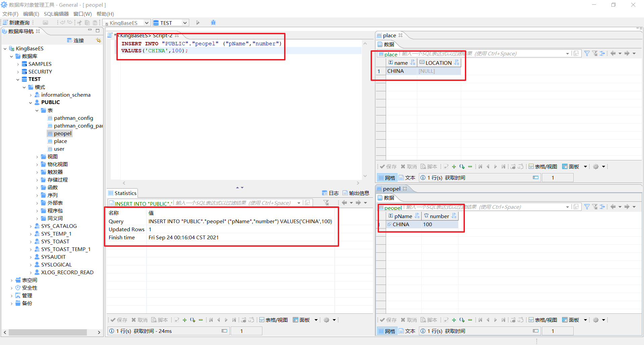644x345 pixels.
Task: Click remove filter icon in place panel
Action: (595, 53)
